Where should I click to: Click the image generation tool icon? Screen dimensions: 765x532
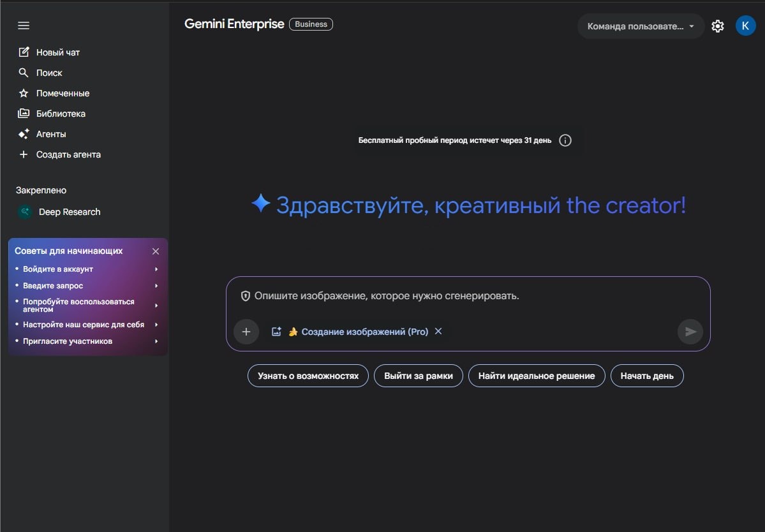276,332
